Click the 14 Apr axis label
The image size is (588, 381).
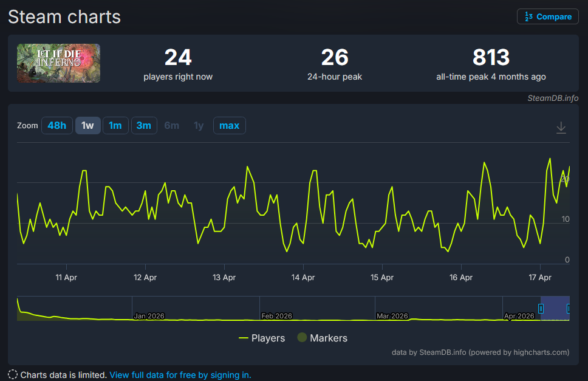[x=303, y=278]
